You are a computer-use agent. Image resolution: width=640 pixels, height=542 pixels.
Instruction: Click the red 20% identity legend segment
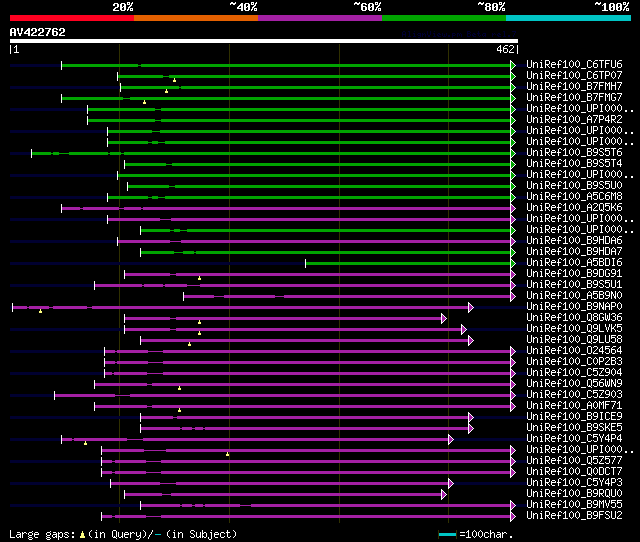tap(72, 18)
